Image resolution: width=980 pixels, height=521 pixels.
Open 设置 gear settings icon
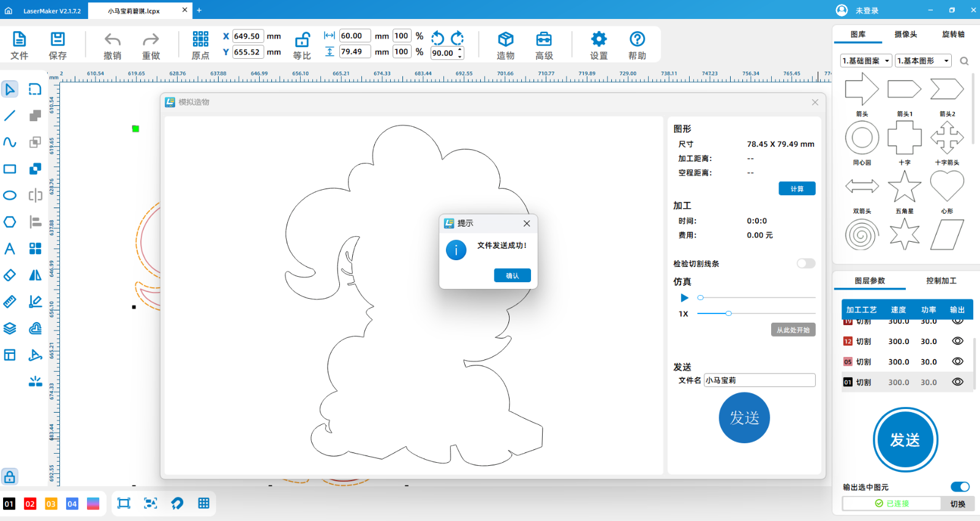tap(598, 40)
